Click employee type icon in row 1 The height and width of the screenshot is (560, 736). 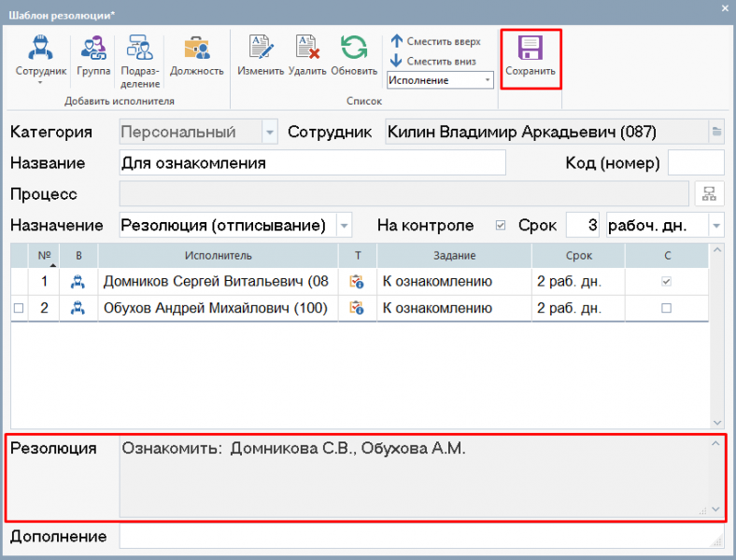[x=78, y=282]
